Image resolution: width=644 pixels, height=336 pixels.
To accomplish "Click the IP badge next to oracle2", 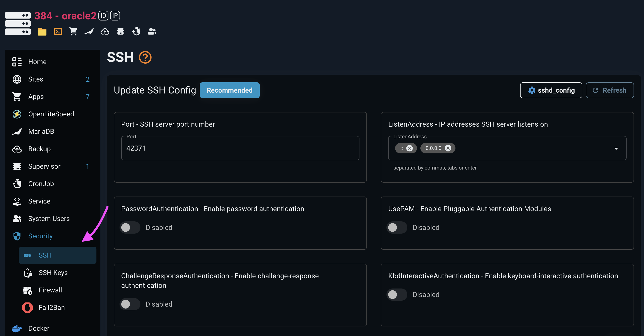I will pyautogui.click(x=115, y=16).
